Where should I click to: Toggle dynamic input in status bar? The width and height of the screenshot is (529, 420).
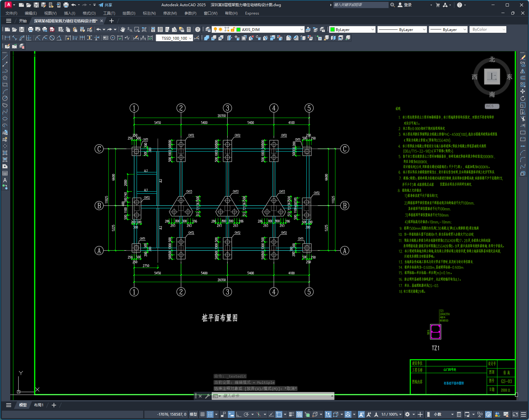(x=231, y=414)
